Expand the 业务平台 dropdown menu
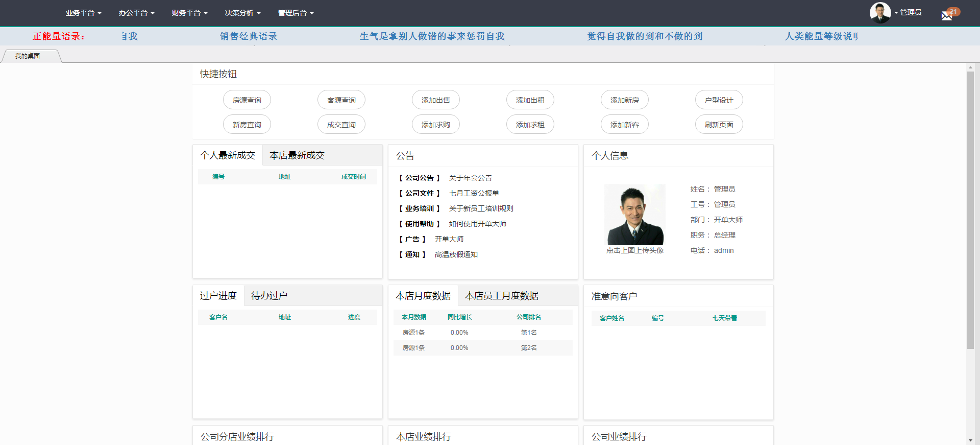 pyautogui.click(x=83, y=13)
